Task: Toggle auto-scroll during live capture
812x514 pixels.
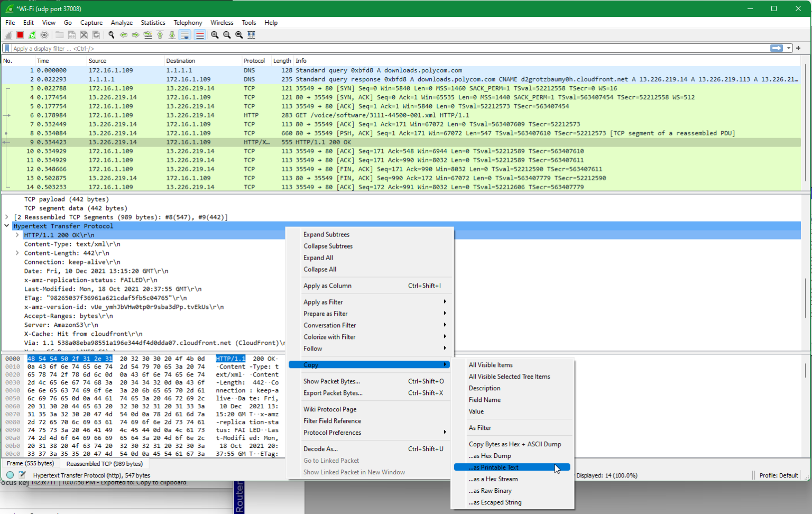Action: click(184, 34)
